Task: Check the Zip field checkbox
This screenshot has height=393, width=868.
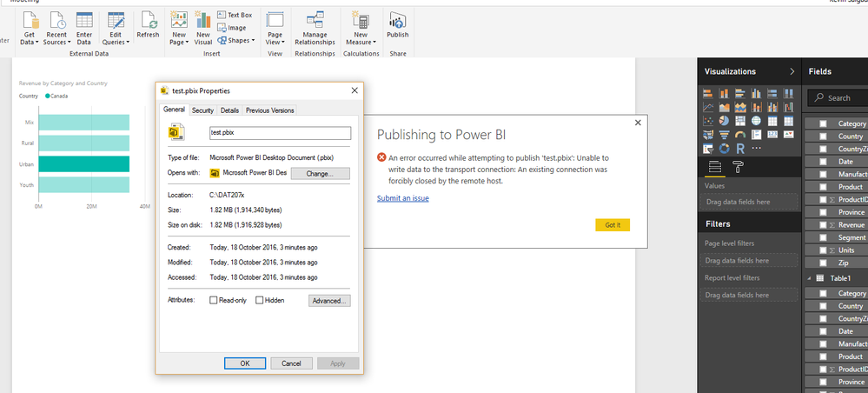Action: pos(823,263)
